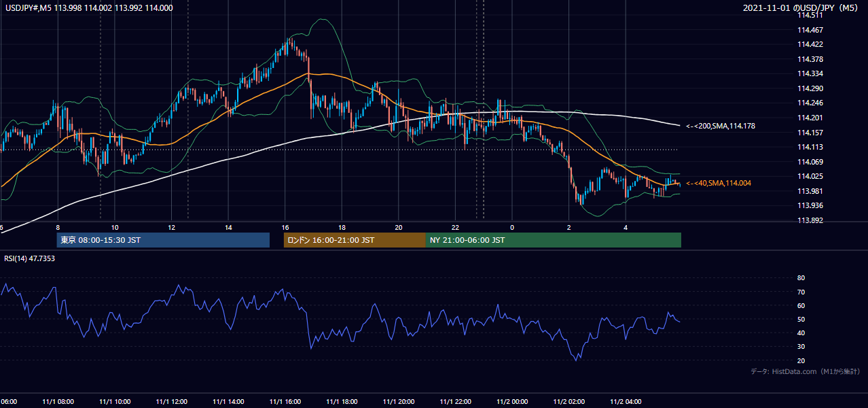Click the RSI(14) 47.7353 label
Screen dimensions: 868x408
click(x=30, y=258)
